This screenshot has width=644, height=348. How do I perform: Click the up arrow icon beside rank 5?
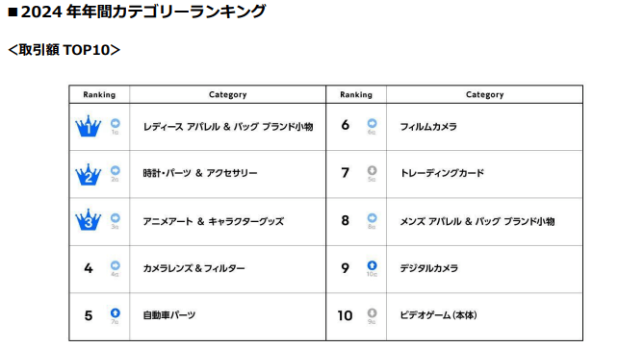coord(116,313)
